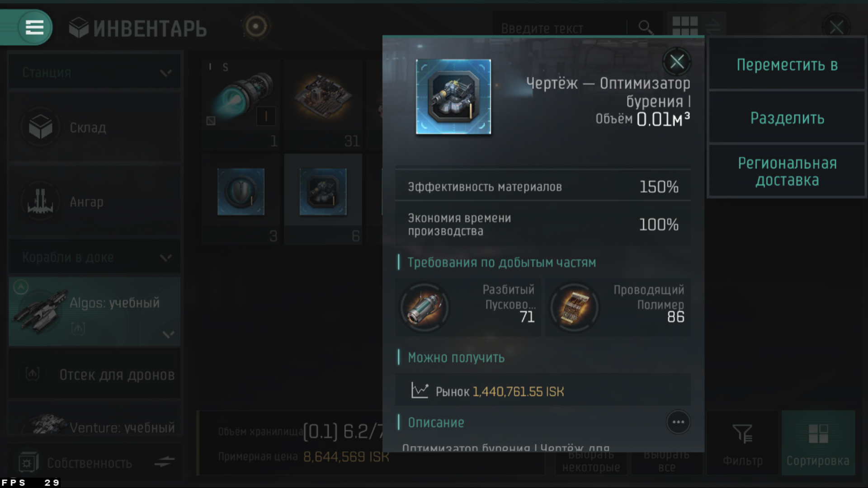Viewport: 868px width, 488px height.
Task: Click the Переместить в button
Action: 787,65
